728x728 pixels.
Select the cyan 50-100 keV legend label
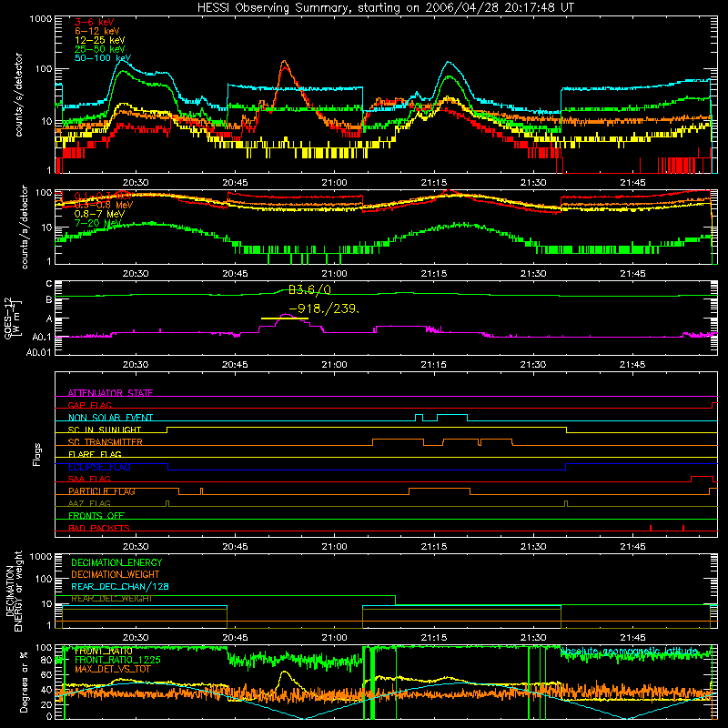point(103,58)
